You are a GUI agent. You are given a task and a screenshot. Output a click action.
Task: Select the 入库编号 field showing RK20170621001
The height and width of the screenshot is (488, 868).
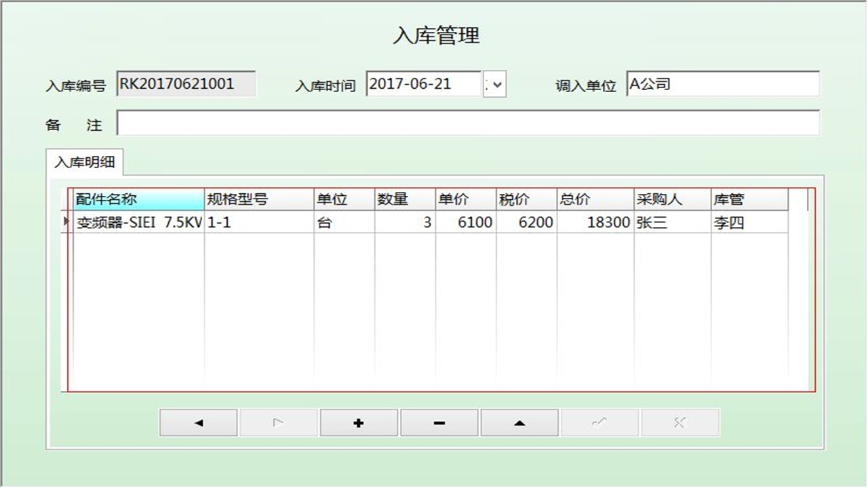click(186, 84)
